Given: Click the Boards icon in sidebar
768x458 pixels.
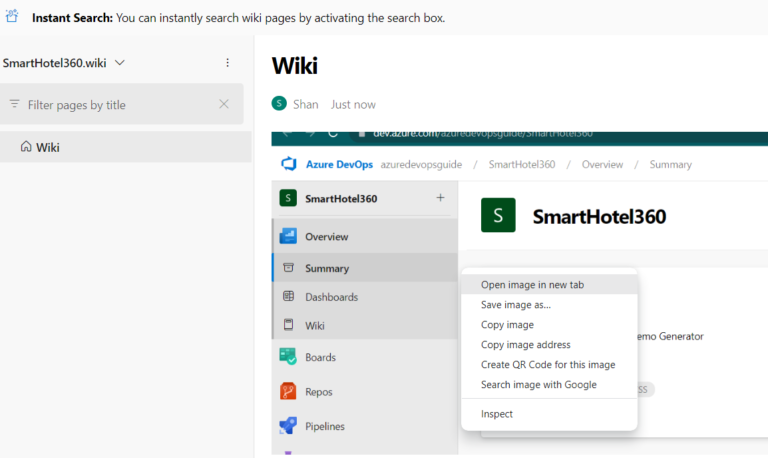Looking at the screenshot, I should tap(288, 357).
